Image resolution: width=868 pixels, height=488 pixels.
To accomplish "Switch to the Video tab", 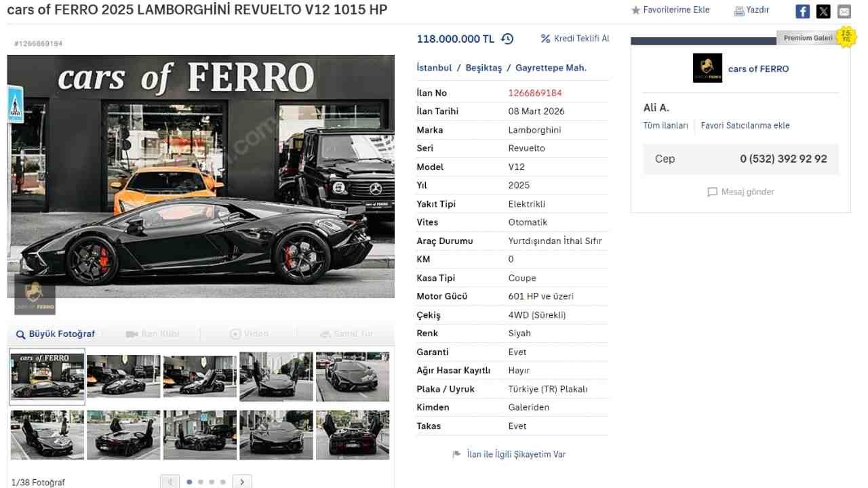I will coord(250,334).
